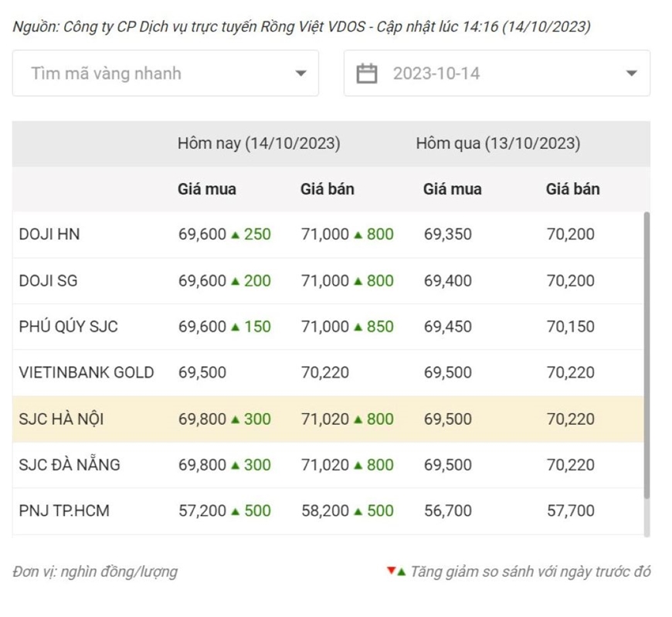Click yesterday's buy price 69,500 for VIETINBANK GOLD
The width and height of the screenshot is (672, 617).
[448, 372]
